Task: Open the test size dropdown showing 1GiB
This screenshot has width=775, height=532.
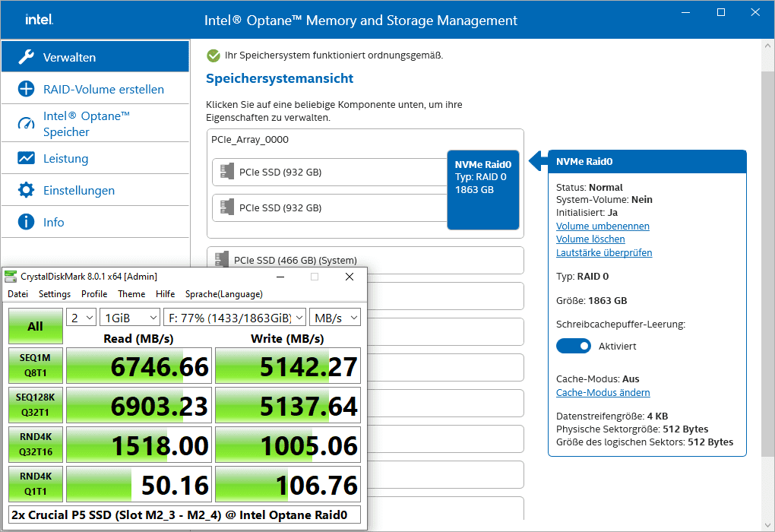Action: tap(130, 318)
